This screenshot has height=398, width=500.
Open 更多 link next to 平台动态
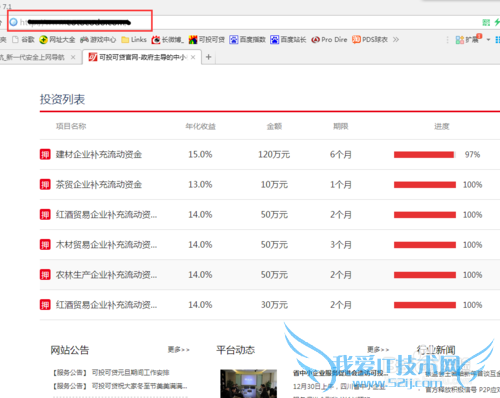click(x=378, y=349)
